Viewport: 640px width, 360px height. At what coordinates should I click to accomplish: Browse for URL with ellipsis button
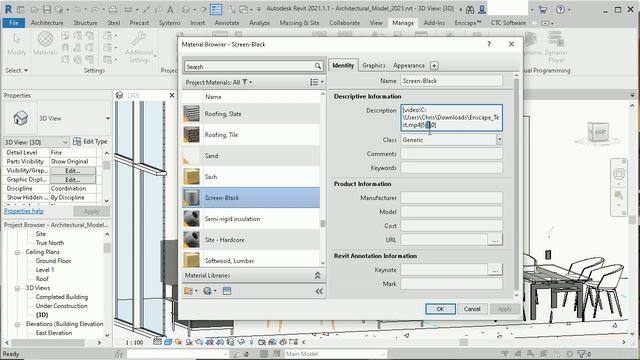[495, 240]
